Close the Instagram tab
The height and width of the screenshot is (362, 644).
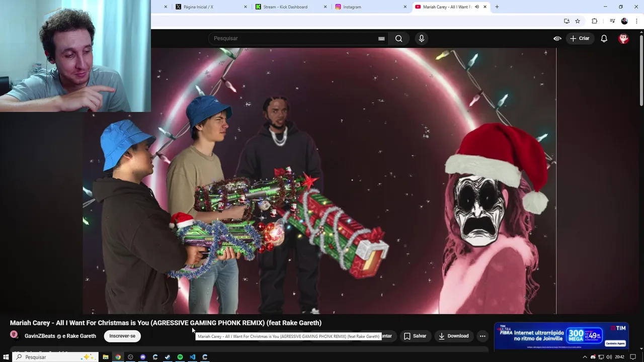(x=405, y=7)
